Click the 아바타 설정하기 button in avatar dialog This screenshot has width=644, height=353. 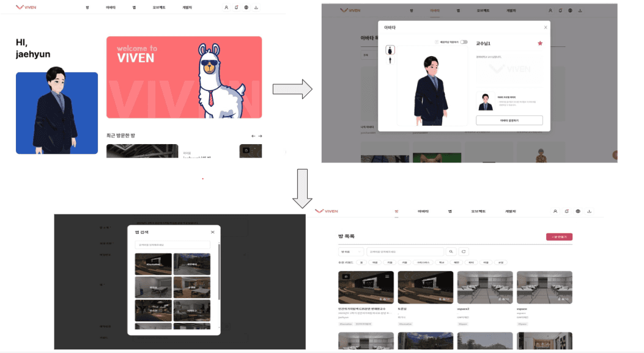click(x=509, y=120)
